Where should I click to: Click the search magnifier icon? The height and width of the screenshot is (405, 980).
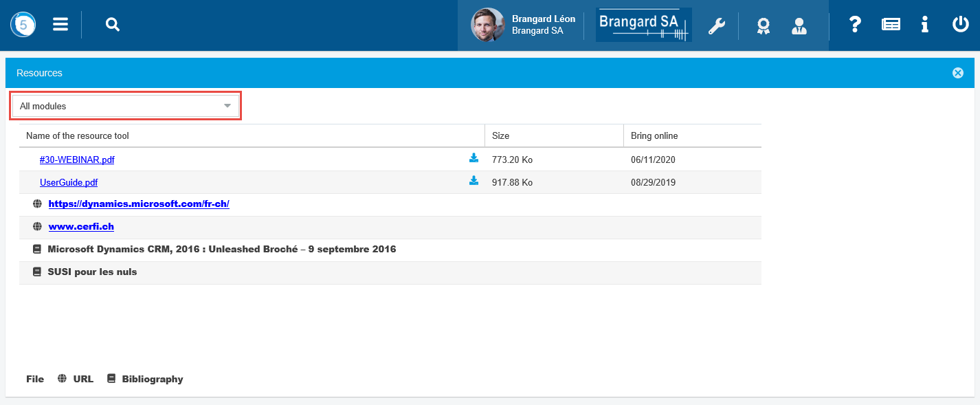(x=113, y=25)
